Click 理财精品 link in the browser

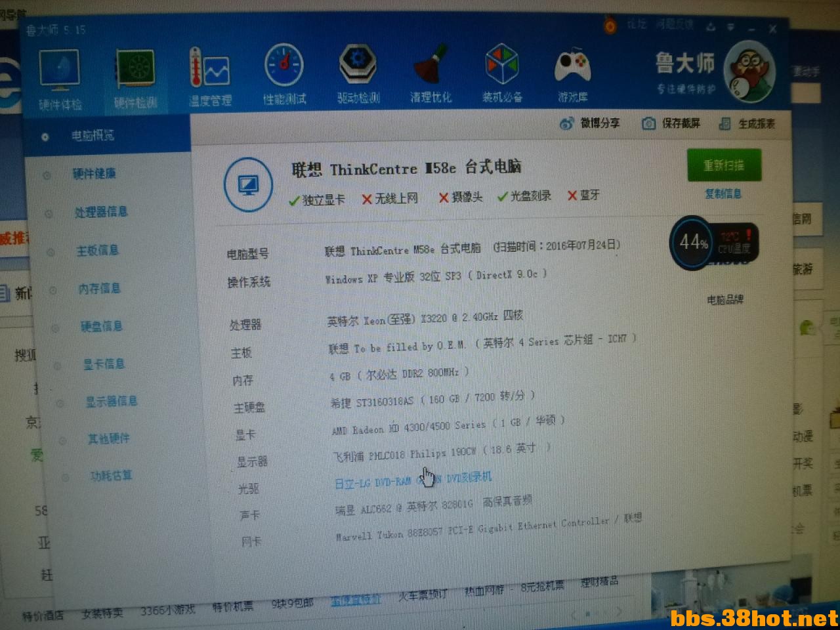[599, 582]
